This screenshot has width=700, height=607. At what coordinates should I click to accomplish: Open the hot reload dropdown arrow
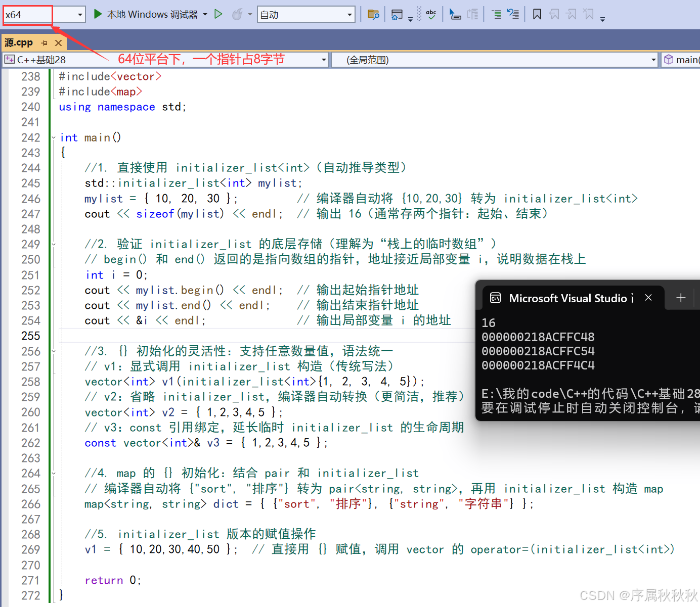[250, 14]
